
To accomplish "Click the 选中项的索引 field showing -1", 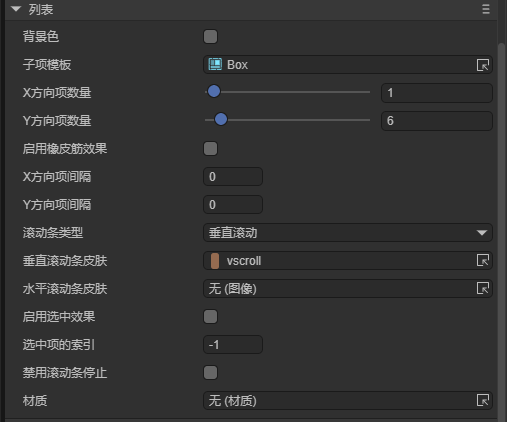I will 233,345.
